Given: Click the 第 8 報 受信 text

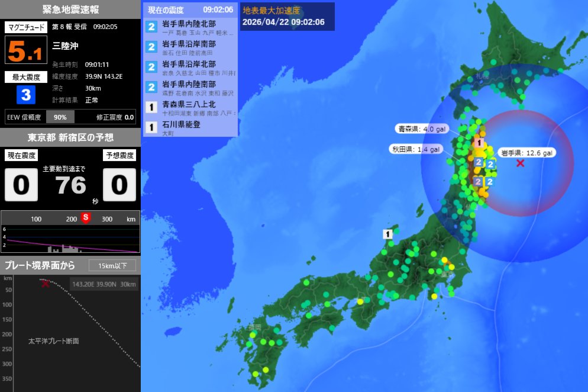Looking at the screenshot, I should point(69,27).
